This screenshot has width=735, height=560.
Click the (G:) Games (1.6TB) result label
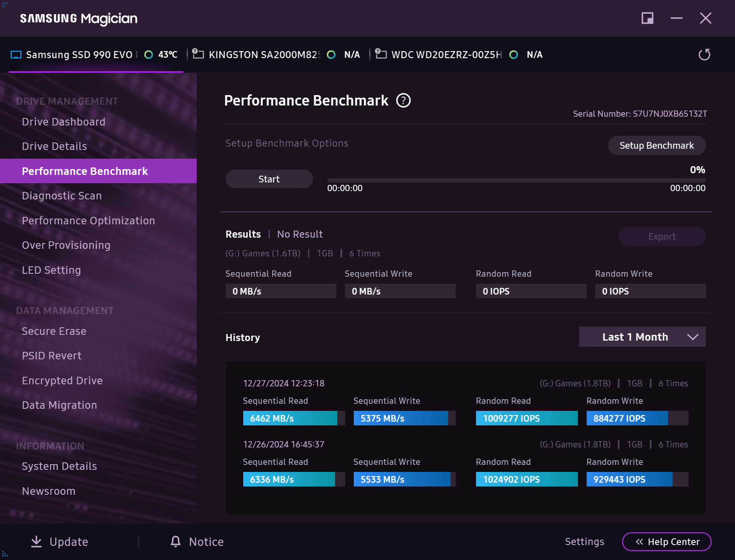(263, 253)
